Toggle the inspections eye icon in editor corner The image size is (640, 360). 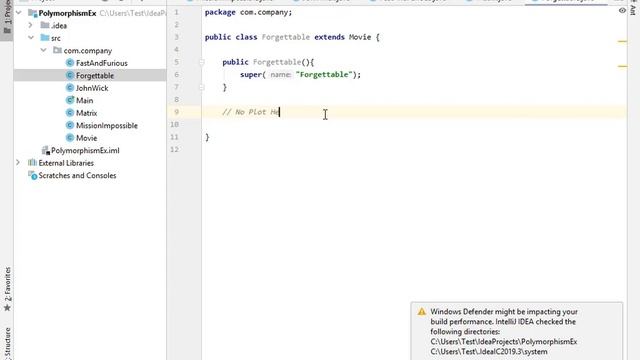point(622,11)
